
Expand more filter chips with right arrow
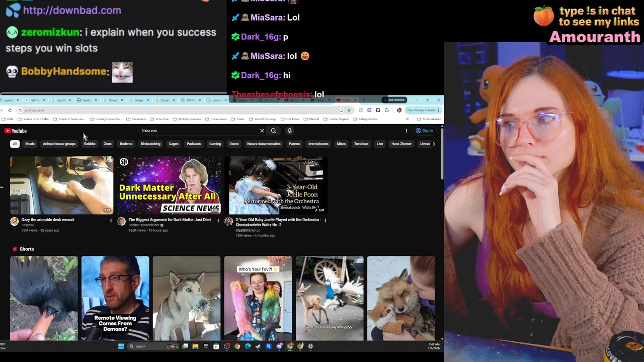click(x=434, y=144)
